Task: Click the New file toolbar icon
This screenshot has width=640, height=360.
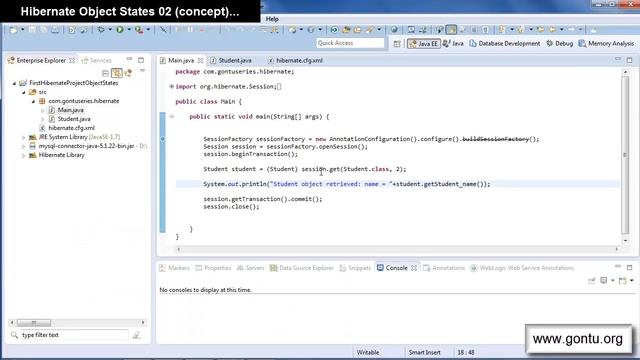Action: [14, 30]
